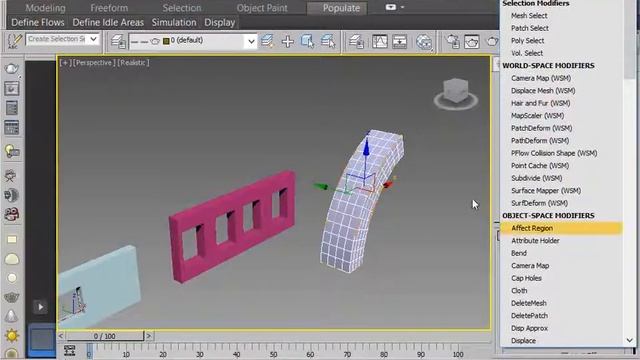Image resolution: width=640 pixels, height=360 pixels.
Task: Open the [Realistic] shading label menu
Action: click(133, 63)
